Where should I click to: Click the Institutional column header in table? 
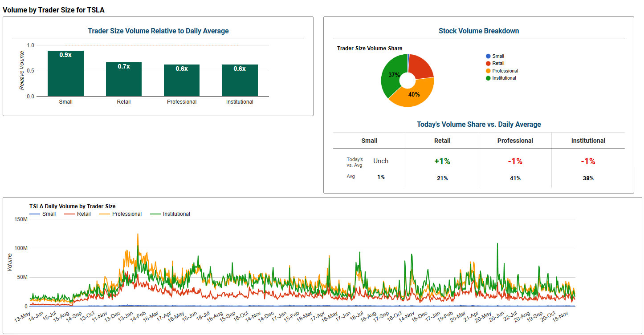[x=588, y=141]
